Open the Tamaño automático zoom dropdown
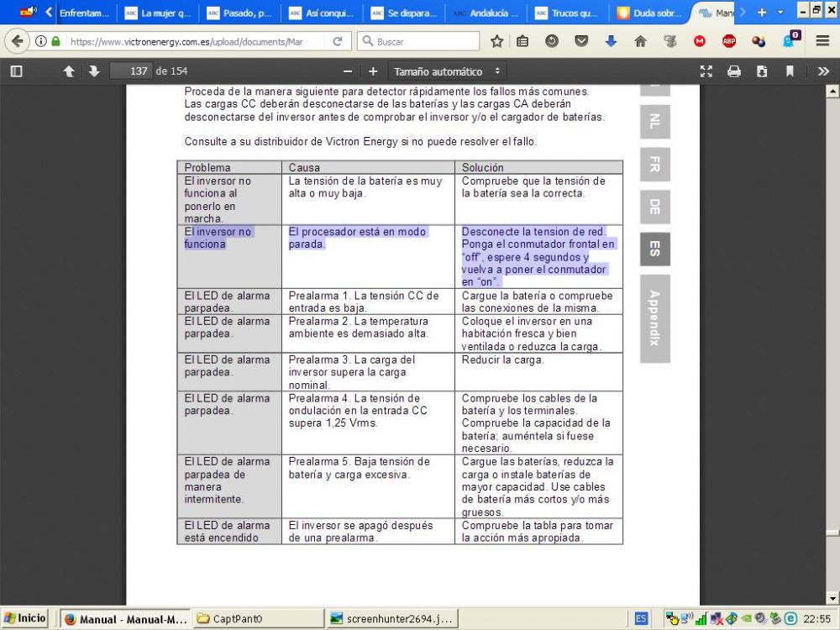 pos(447,71)
